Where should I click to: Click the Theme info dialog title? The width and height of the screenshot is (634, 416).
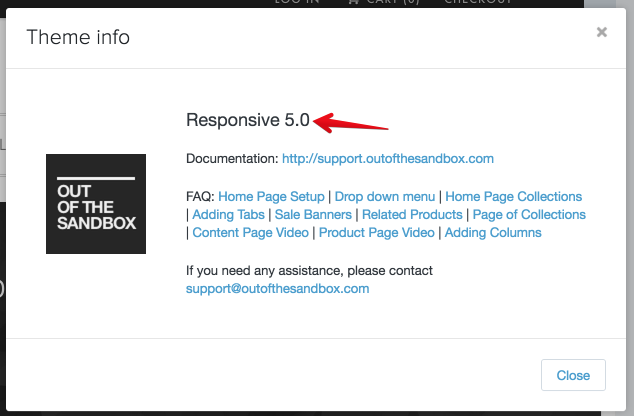(78, 38)
